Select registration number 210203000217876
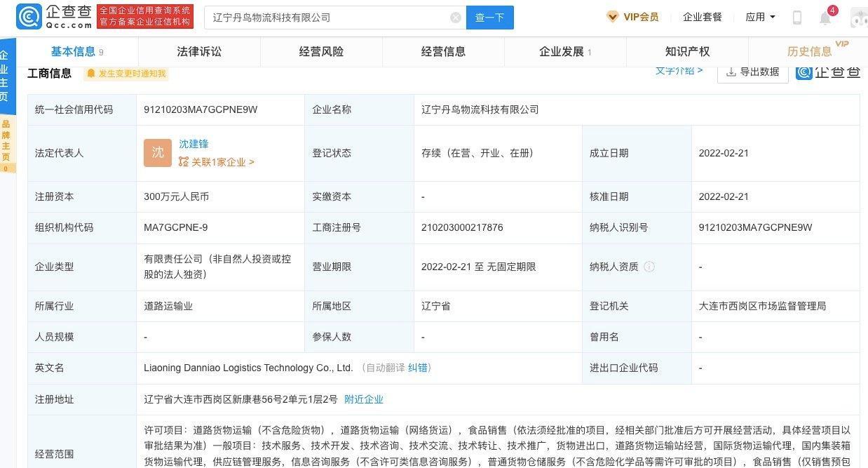 (462, 227)
